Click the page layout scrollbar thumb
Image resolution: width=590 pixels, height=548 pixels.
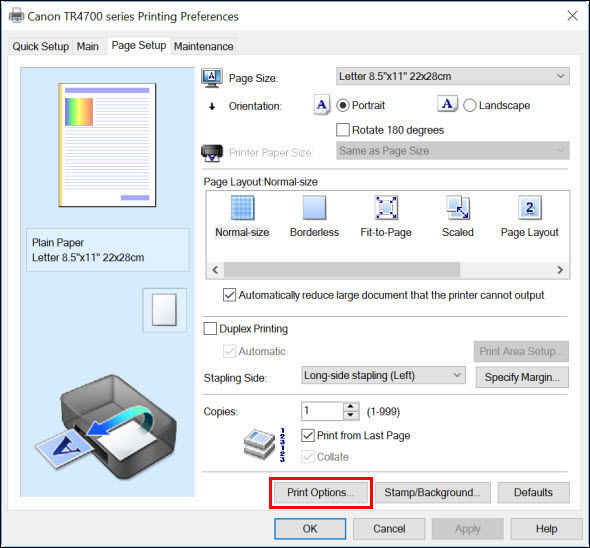pos(342,270)
